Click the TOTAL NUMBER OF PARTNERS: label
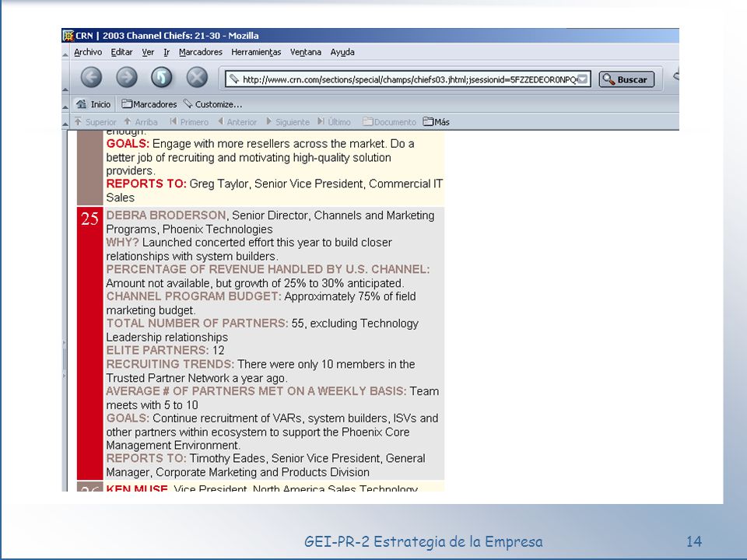Image resolution: width=747 pixels, height=560 pixels. (x=197, y=324)
